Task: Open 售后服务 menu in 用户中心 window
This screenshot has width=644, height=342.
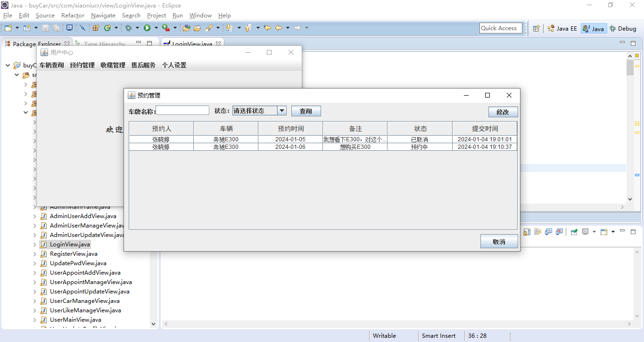Action: tap(143, 65)
